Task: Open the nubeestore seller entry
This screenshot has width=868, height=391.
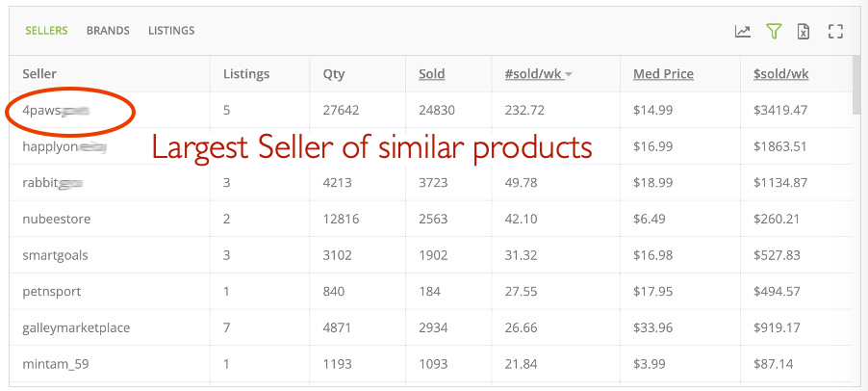Action: click(57, 219)
